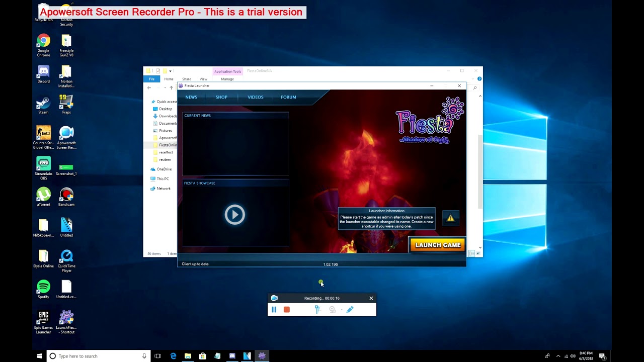The height and width of the screenshot is (362, 644).
Task: Select the Elysia Online desktop folder
Action: point(43,259)
